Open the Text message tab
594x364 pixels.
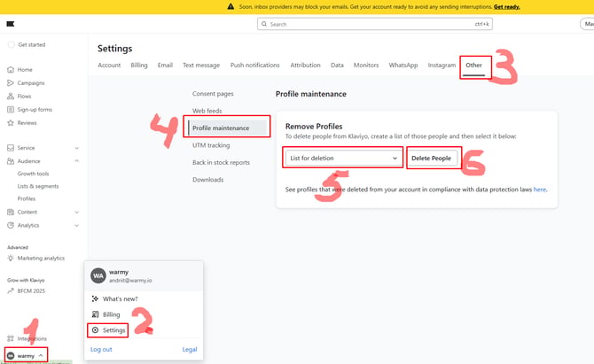[201, 65]
